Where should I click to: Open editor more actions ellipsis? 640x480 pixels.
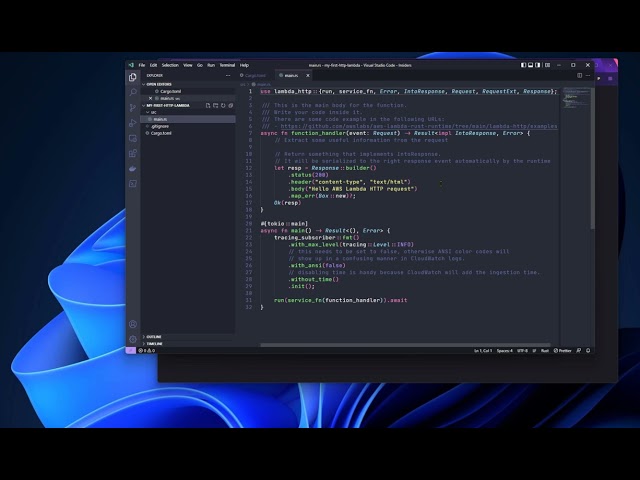click(x=588, y=76)
